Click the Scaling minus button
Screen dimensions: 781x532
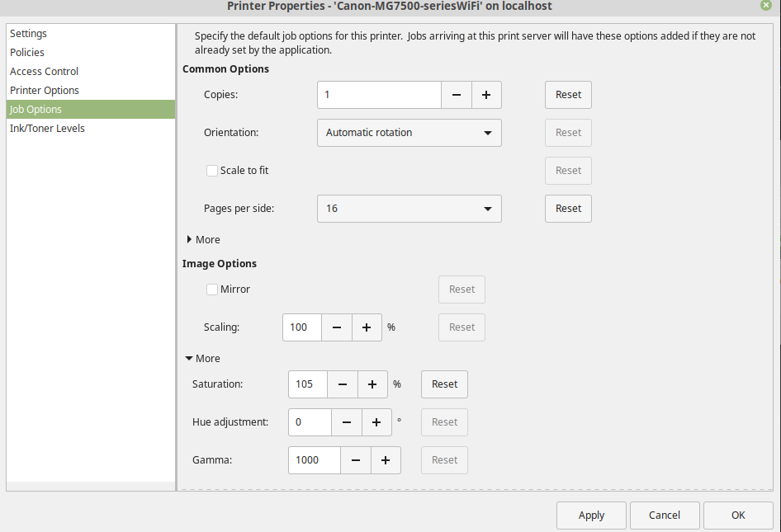point(337,327)
